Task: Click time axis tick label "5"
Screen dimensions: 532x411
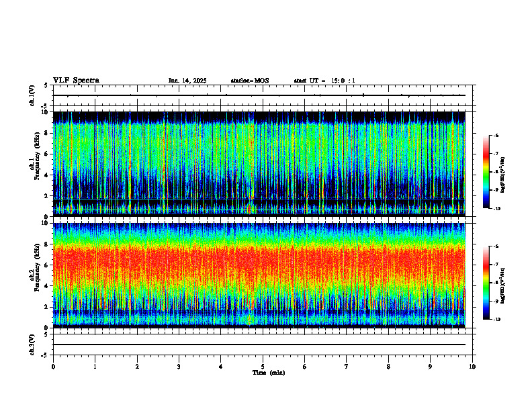Action: [x=263, y=367]
